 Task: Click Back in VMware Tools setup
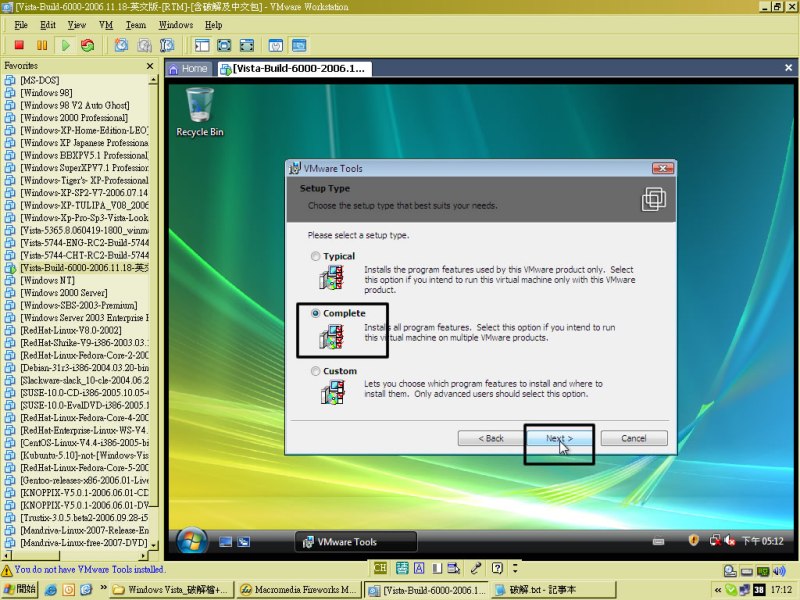tap(490, 438)
